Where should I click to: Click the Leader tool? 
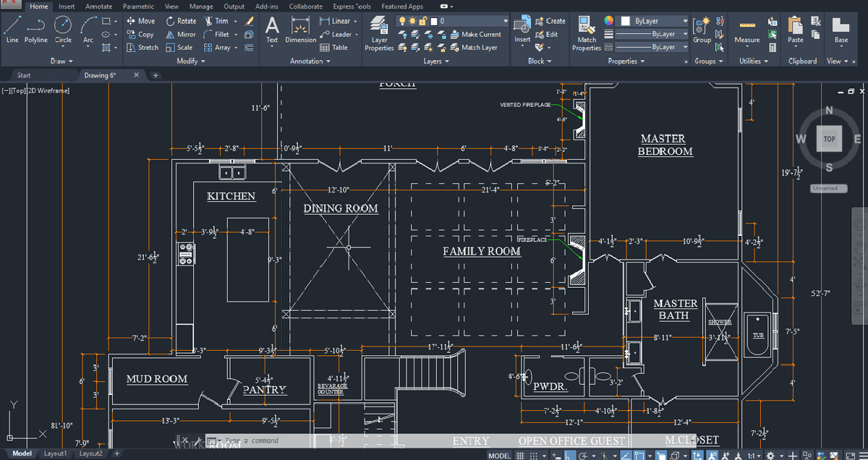336,34
